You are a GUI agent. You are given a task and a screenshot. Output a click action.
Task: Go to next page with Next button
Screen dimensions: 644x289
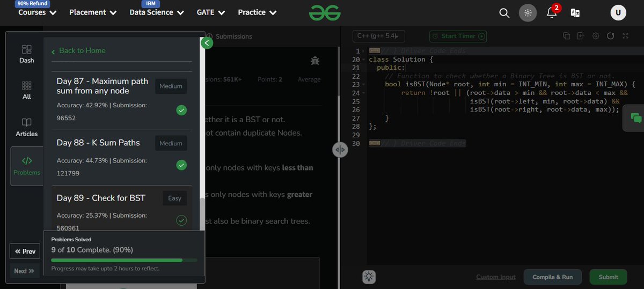(25, 271)
